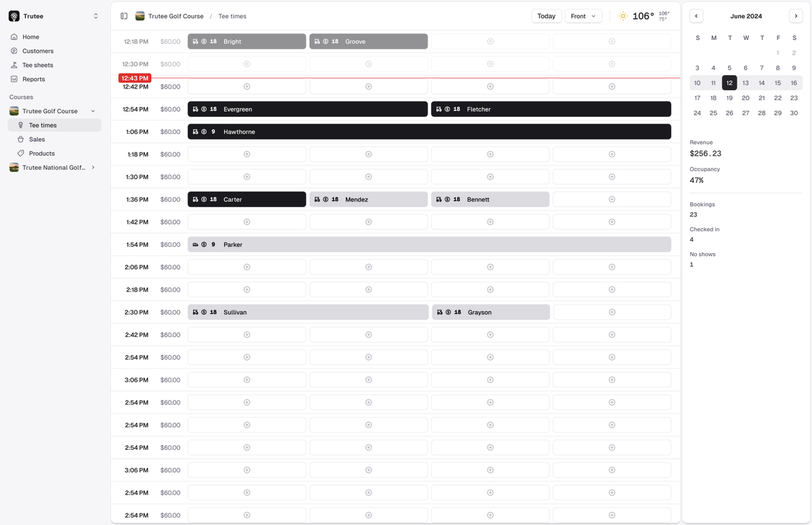The image size is (812, 525).
Task: Click the cart icon on Fletcher booking
Action: point(439,109)
